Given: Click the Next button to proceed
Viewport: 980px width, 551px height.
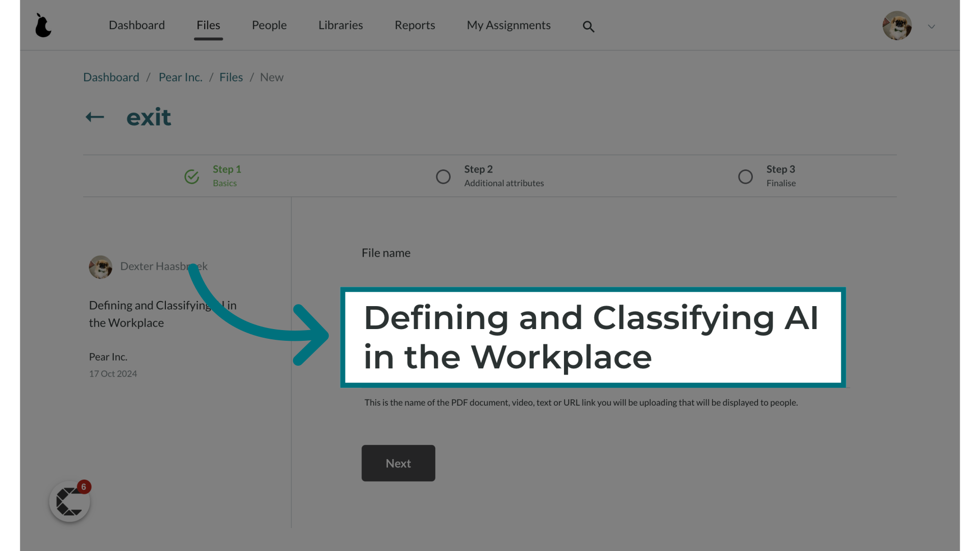Looking at the screenshot, I should (398, 463).
